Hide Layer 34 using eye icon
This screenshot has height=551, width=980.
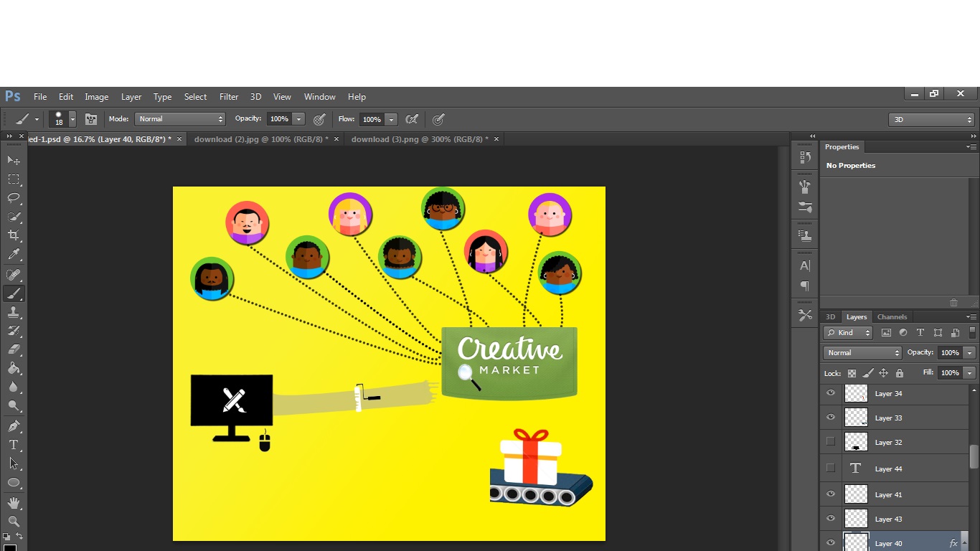click(x=831, y=392)
